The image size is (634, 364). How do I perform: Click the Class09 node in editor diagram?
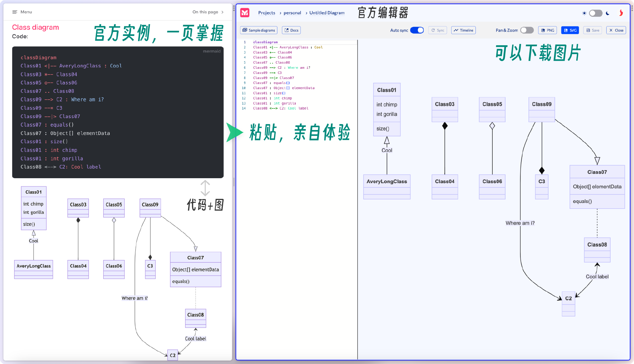(x=542, y=110)
